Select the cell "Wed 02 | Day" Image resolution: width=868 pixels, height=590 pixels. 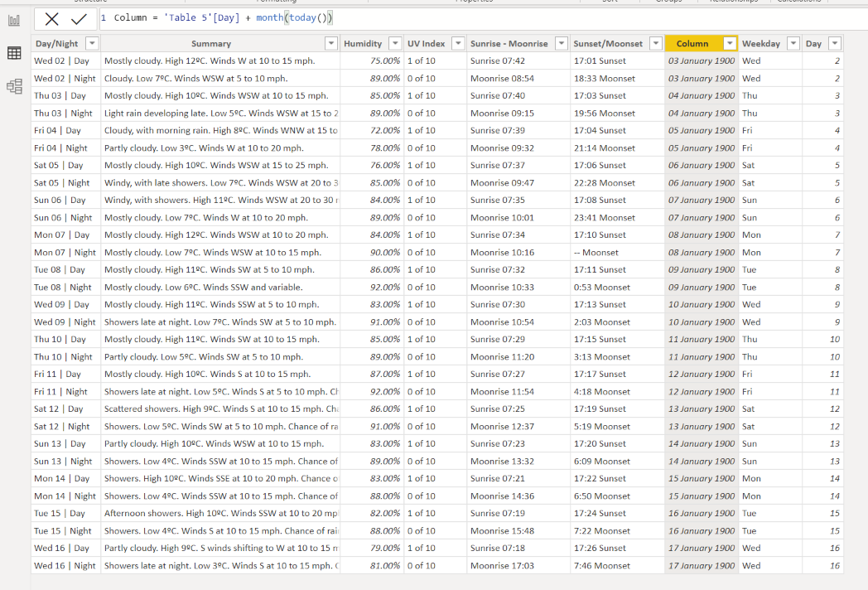pos(66,61)
